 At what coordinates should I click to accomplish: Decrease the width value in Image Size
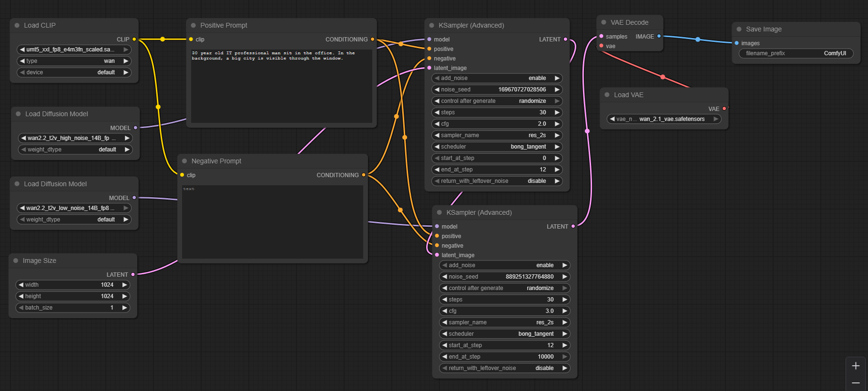21,285
